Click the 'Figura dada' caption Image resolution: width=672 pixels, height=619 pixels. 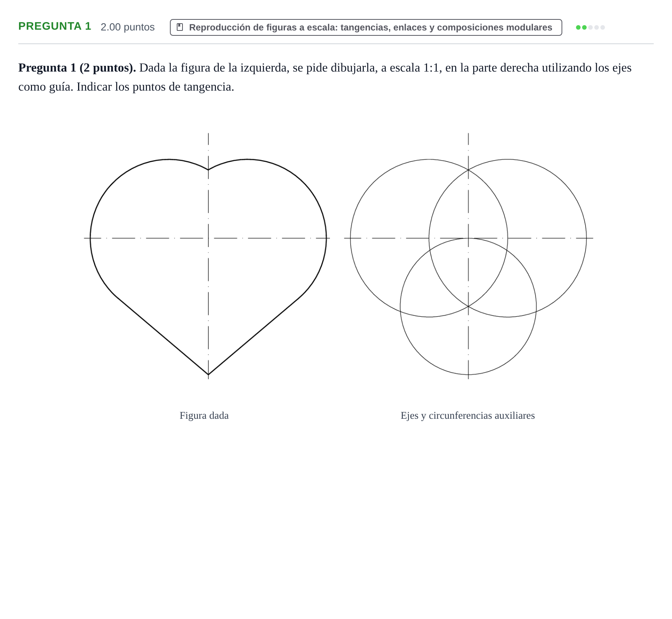[x=204, y=415]
